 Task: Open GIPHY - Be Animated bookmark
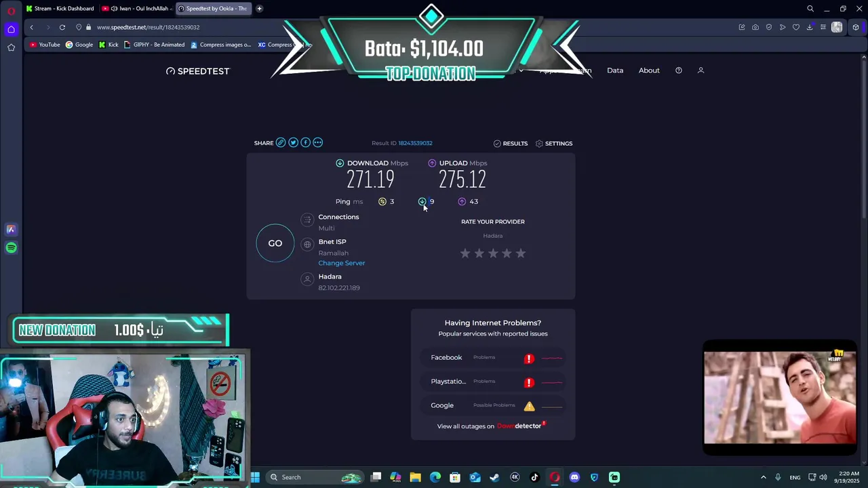pos(154,45)
